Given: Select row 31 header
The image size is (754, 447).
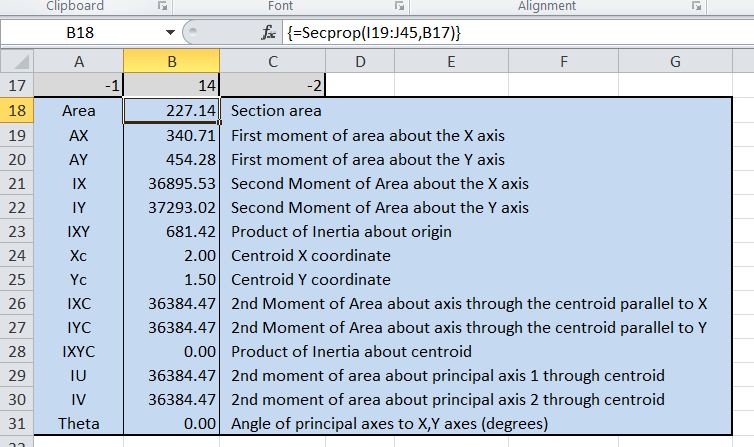Looking at the screenshot, I should coord(17,423).
